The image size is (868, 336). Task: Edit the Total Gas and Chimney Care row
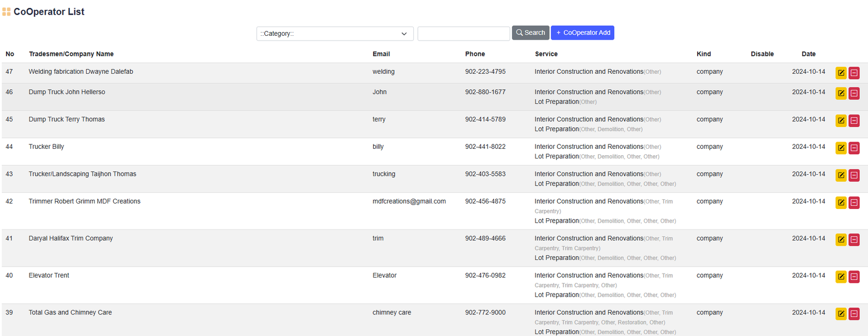click(x=840, y=314)
